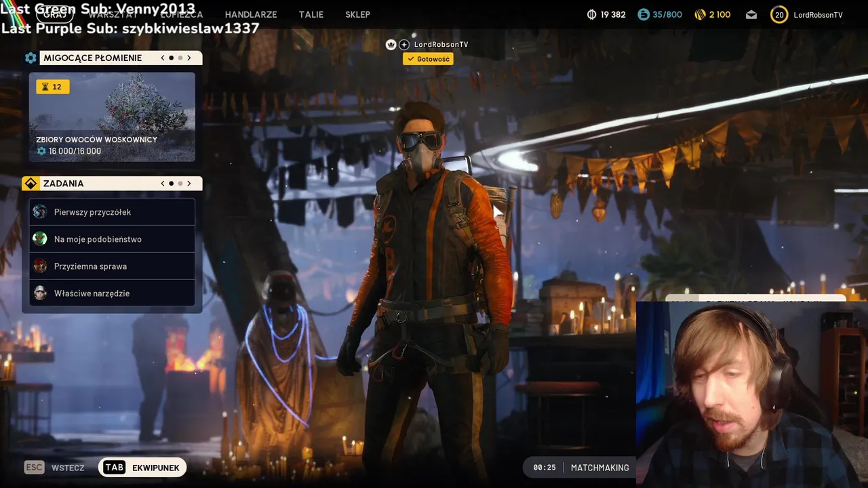Open the ŁUPIEŻCA tab
Image resolution: width=868 pixels, height=488 pixels.
click(x=181, y=14)
